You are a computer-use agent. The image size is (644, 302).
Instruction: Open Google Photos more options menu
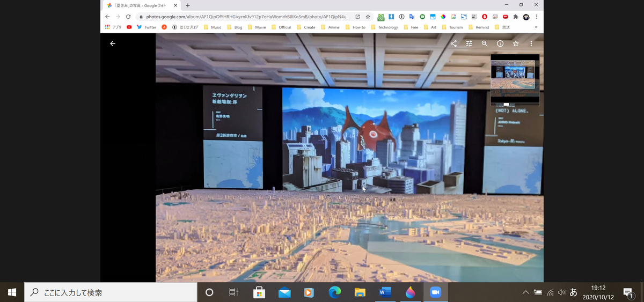(x=531, y=43)
